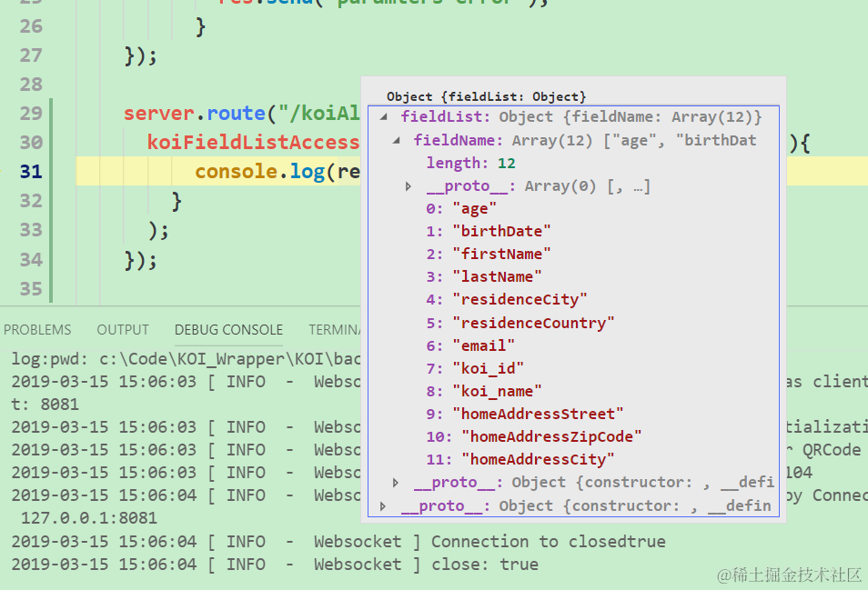The width and height of the screenshot is (868, 590).
Task: Click line number 26 in the gutter
Action: pyautogui.click(x=31, y=26)
